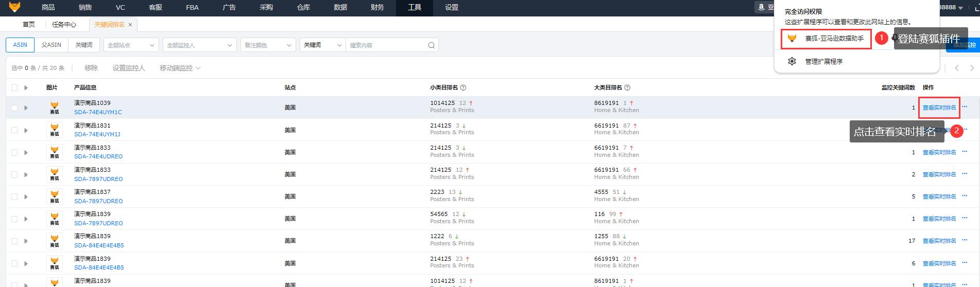Check the box for 演示商品1039 row
The image size is (980, 287).
14,107
